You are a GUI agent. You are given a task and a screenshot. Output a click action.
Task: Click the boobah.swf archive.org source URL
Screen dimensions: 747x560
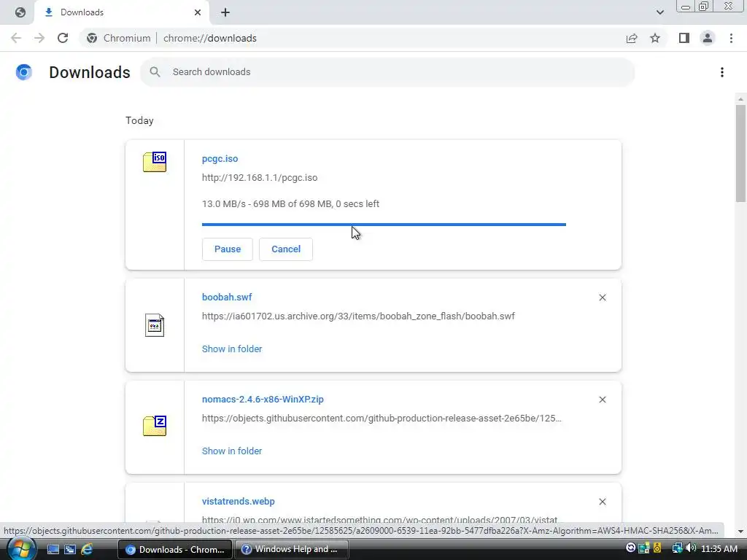pyautogui.click(x=358, y=316)
